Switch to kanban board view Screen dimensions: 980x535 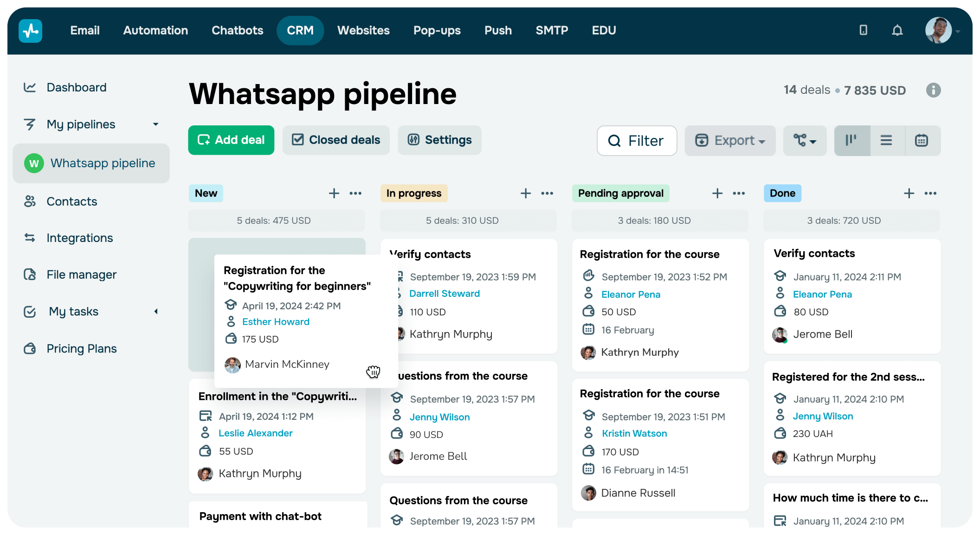coord(851,140)
